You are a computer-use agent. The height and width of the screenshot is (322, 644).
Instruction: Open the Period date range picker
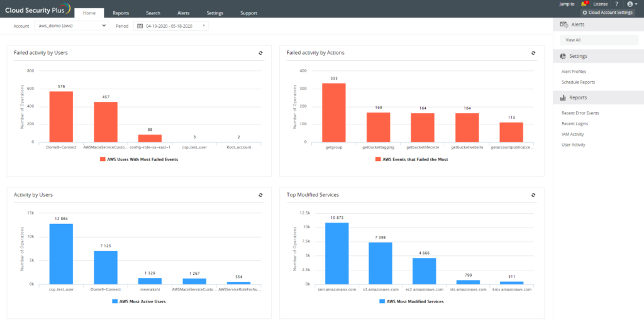pyautogui.click(x=170, y=26)
